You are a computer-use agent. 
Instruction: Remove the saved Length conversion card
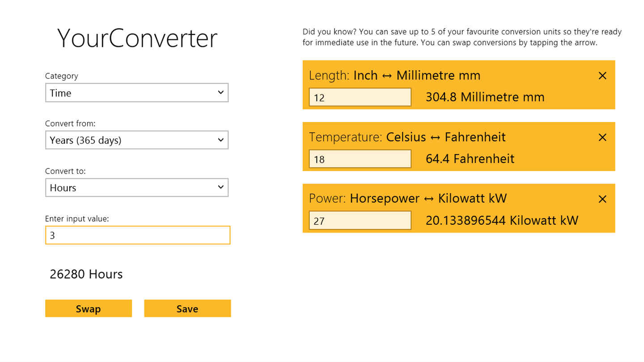point(602,76)
